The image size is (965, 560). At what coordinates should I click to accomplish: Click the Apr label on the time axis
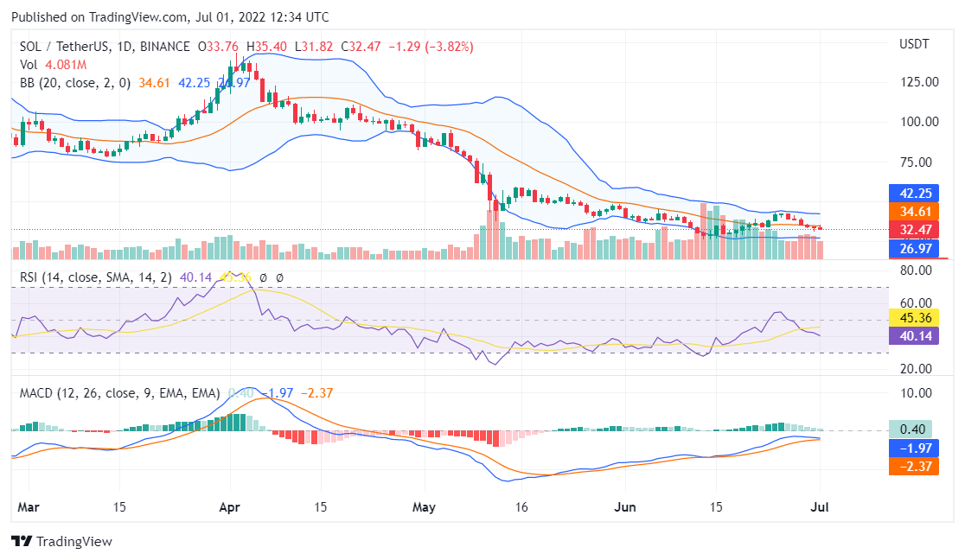[x=229, y=507]
